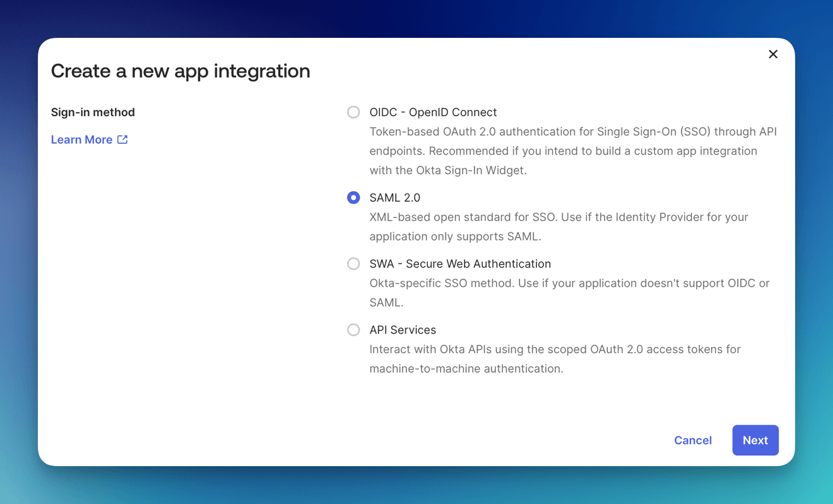This screenshot has height=504, width=833.
Task: Click the 'API Services' label text
Action: point(403,330)
